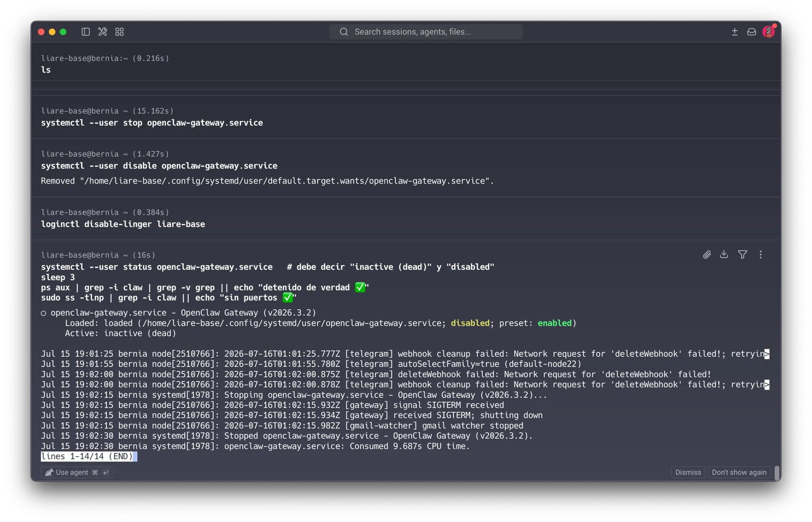Click the 'Loaded: loaded' service status line
812x522 pixels.
click(321, 323)
